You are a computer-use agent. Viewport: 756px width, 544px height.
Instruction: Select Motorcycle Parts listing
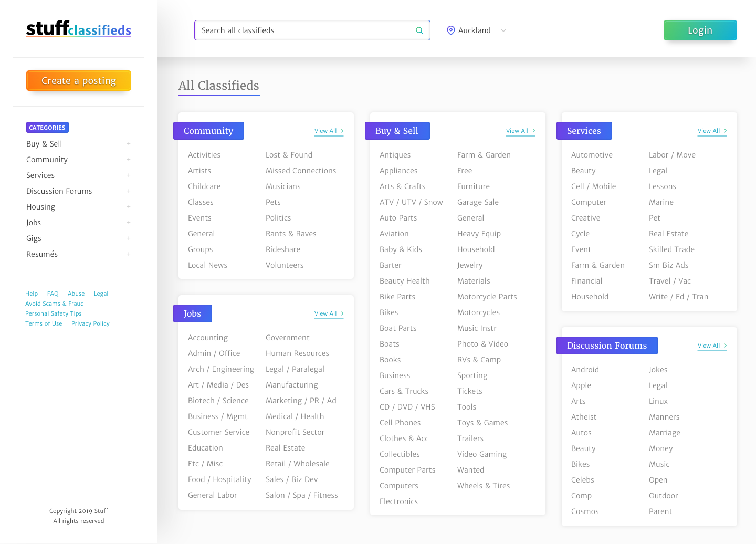pos(487,297)
